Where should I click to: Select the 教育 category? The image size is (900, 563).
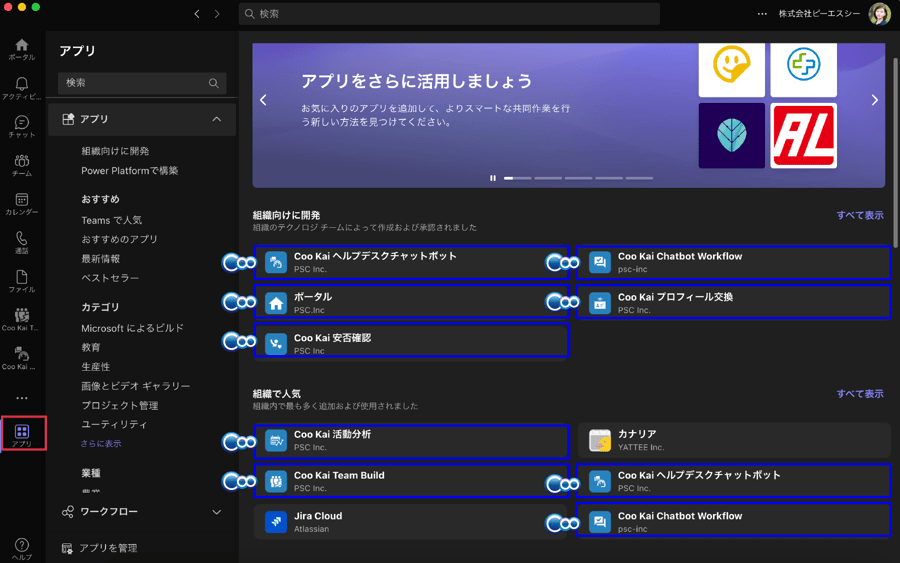point(91,347)
